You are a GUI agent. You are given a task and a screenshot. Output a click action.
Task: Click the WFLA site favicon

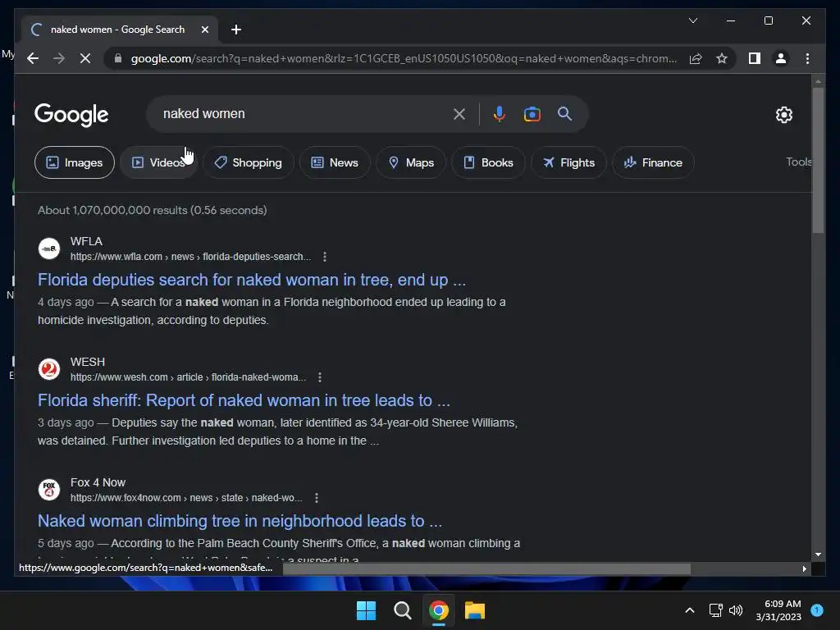pos(49,249)
